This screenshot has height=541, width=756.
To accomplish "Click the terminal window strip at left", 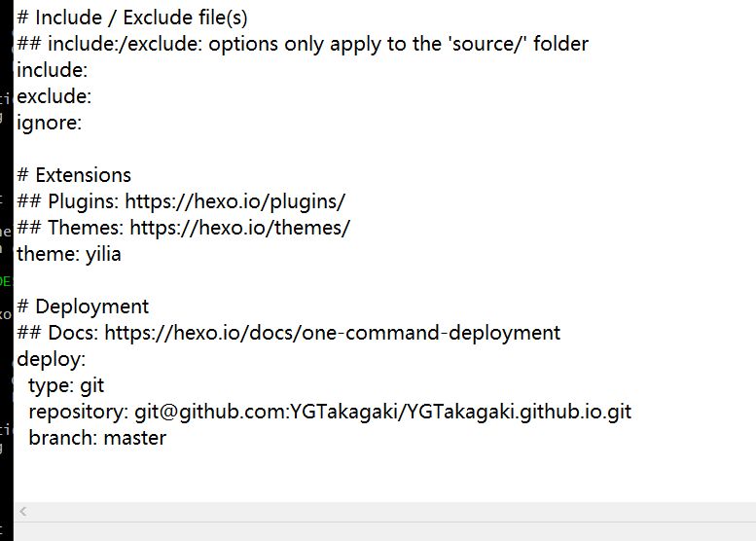I will tap(6, 270).
